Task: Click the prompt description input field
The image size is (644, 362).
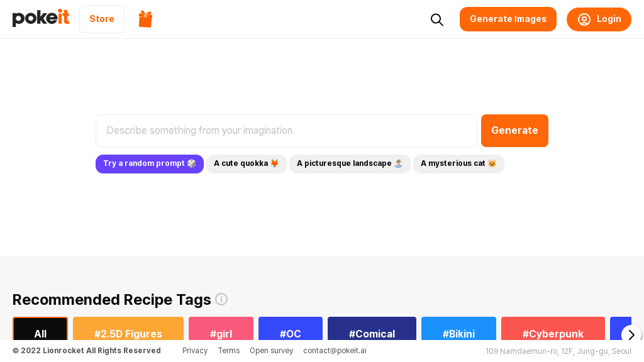Action: 286,131
